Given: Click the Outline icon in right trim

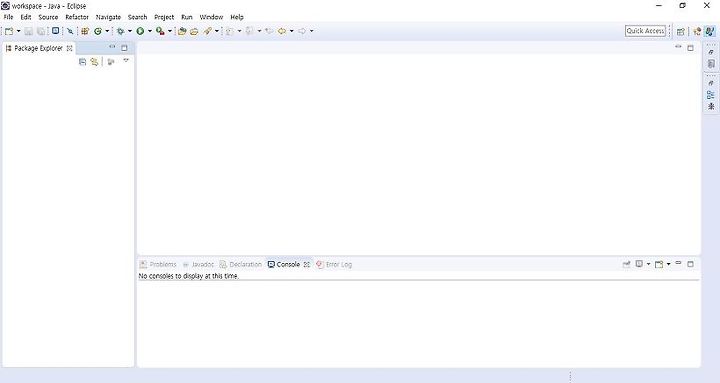Looking at the screenshot, I should [711, 95].
